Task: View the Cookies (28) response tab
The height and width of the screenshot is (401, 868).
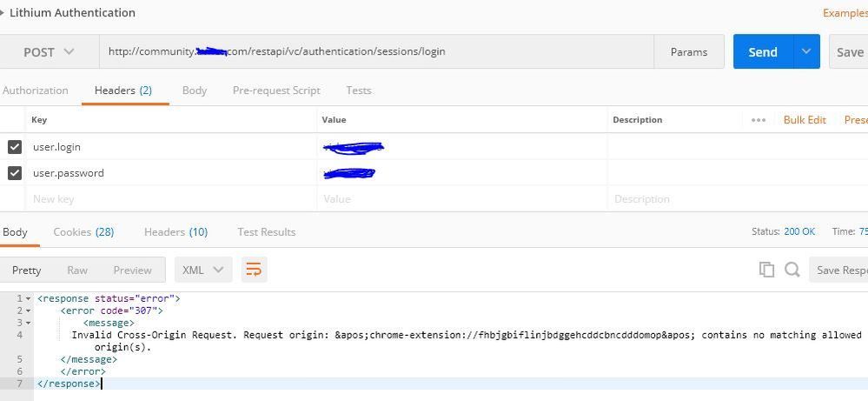Action: pos(83,232)
